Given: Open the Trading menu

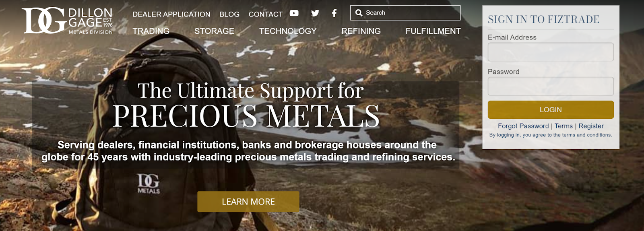Looking at the screenshot, I should [x=151, y=31].
